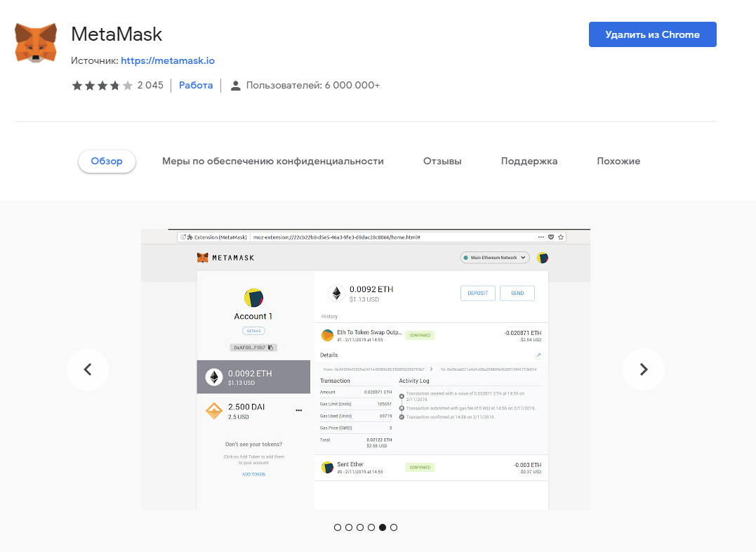Select the 0.0092 ETH asset row
This screenshot has width=756, height=552.
[x=253, y=377]
